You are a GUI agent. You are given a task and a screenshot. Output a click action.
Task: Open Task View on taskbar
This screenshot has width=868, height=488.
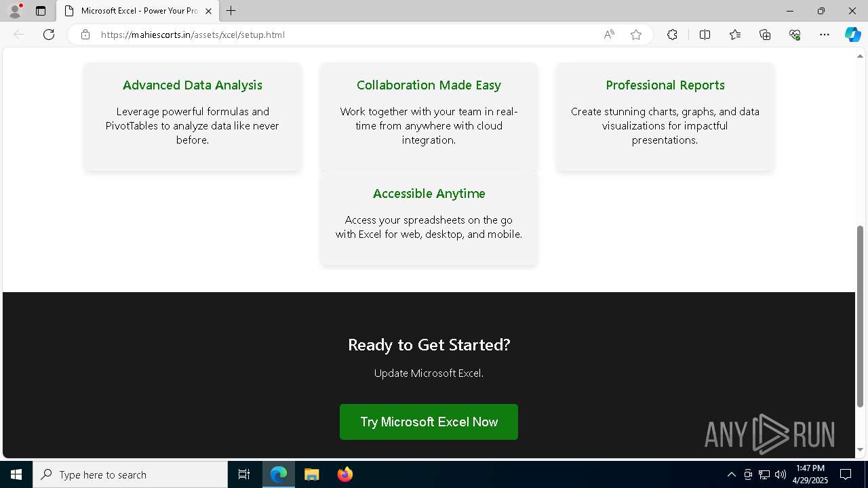click(244, 474)
